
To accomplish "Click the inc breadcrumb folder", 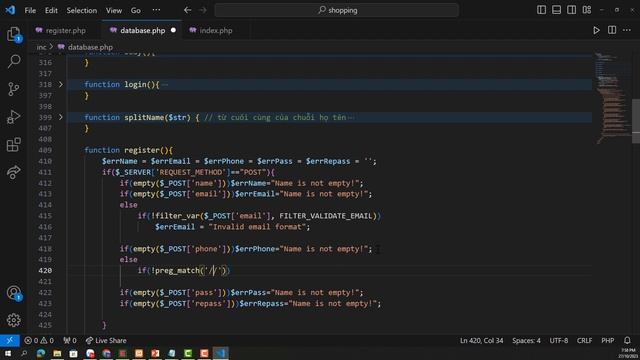I will (x=41, y=47).
